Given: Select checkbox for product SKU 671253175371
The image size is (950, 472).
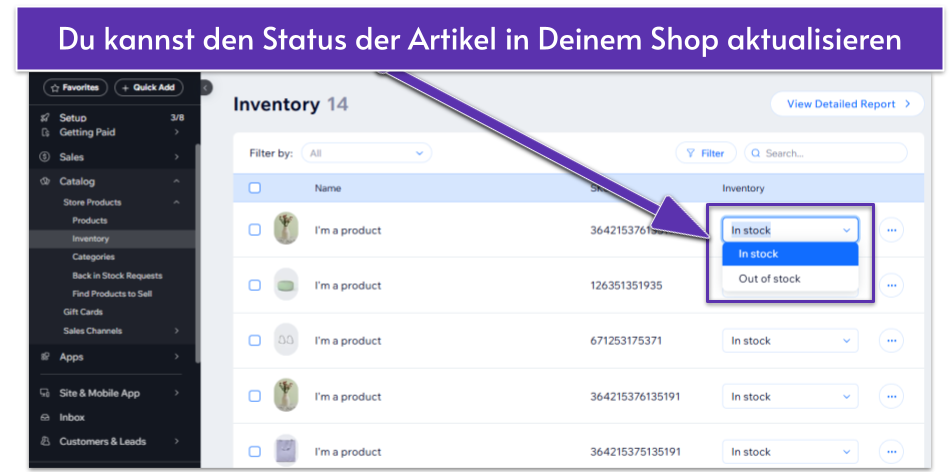Looking at the screenshot, I should [255, 341].
